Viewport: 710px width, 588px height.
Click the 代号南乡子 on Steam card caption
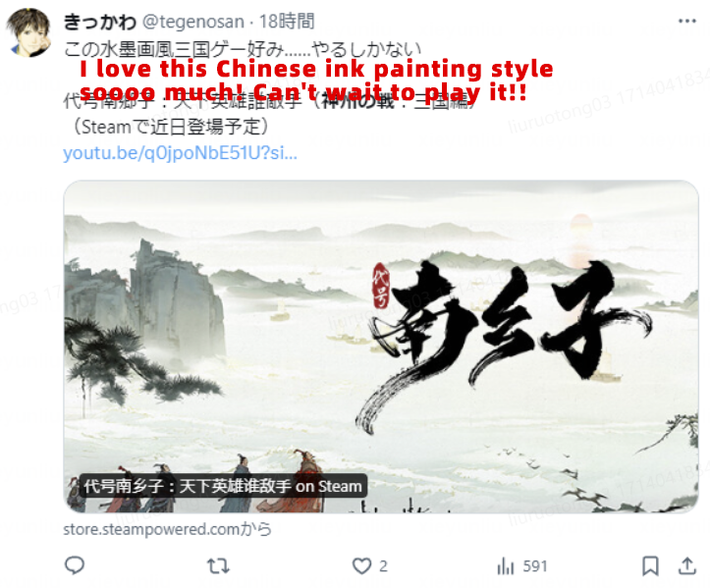click(x=223, y=486)
